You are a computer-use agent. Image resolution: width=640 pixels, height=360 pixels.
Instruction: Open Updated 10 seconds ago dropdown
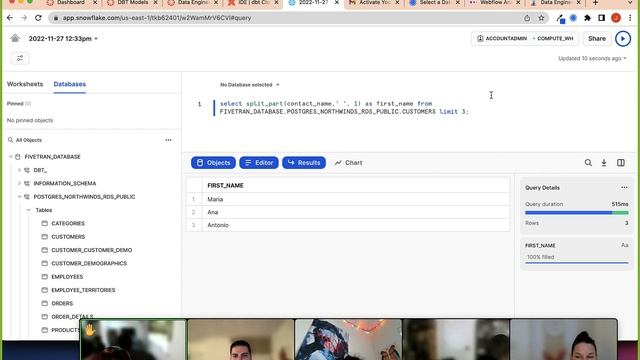point(592,58)
